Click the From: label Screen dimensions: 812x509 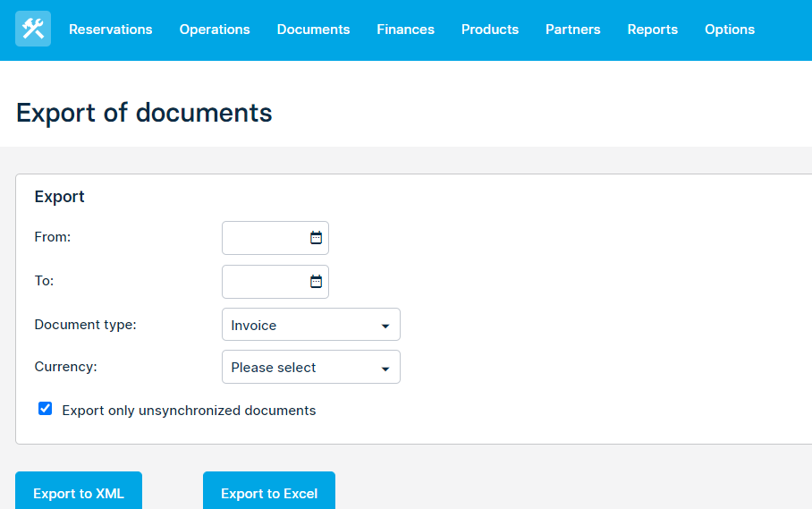(x=52, y=237)
